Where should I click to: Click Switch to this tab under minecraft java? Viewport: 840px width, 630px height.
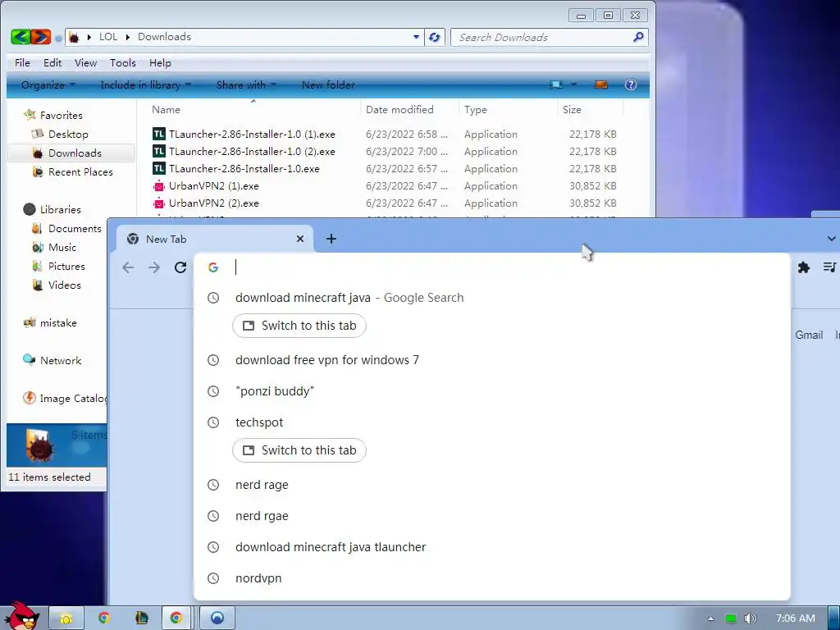click(299, 326)
